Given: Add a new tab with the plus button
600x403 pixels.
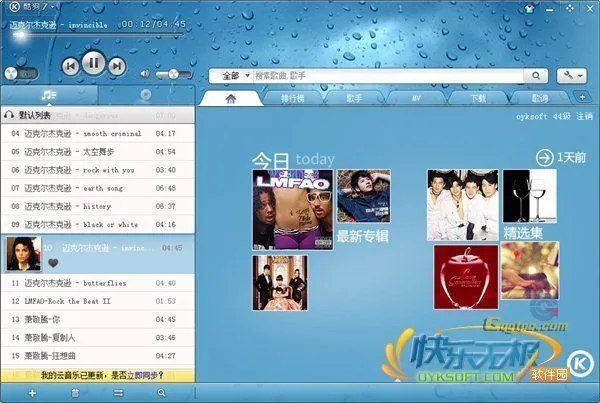Looking at the screenshot, I should pos(582,97).
